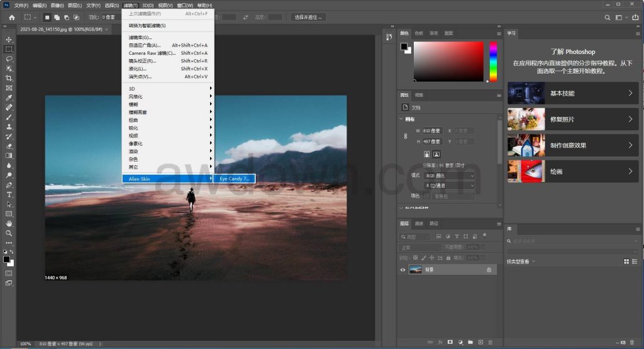Image resolution: width=644 pixels, height=349 pixels.
Task: Open the RGB 颜色 mode dropdown
Action: click(450, 175)
